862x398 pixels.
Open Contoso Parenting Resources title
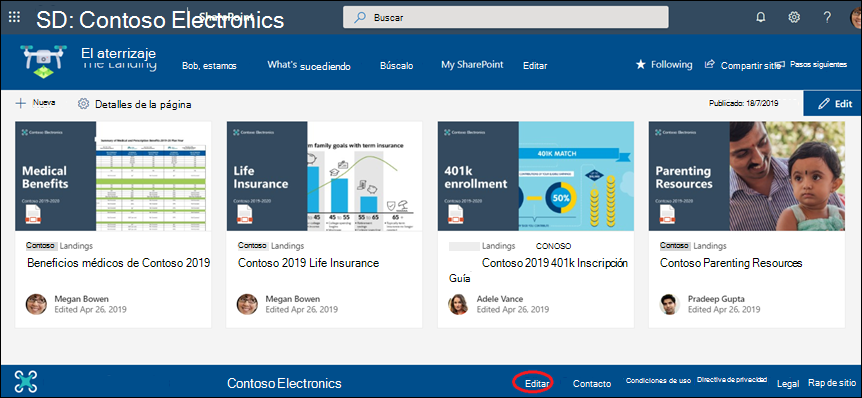point(731,263)
